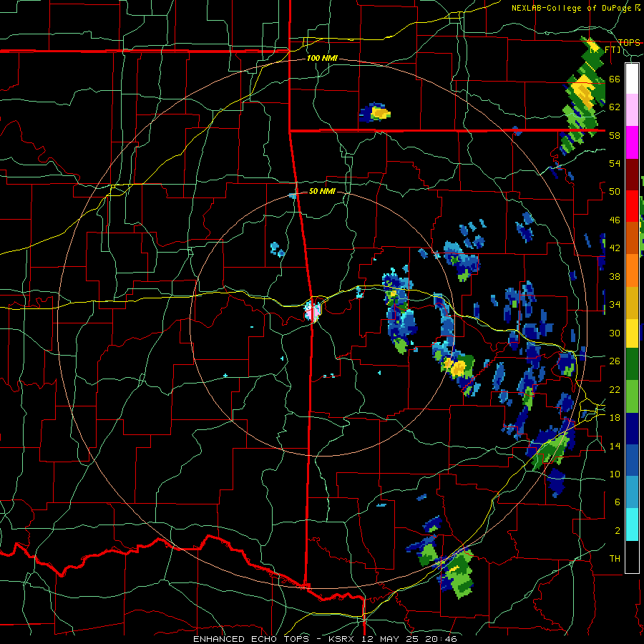
Task: Click the cyan legend swatch
Action: [x=632, y=525]
